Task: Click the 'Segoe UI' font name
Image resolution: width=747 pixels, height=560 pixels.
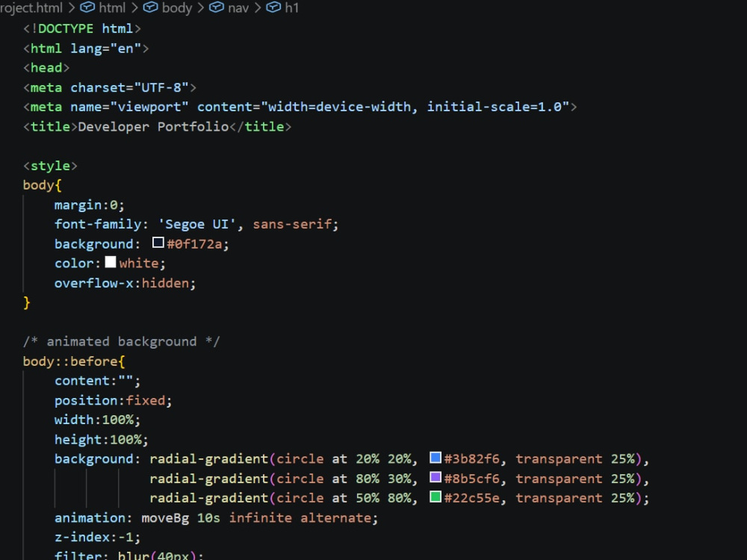Action: 196,224
